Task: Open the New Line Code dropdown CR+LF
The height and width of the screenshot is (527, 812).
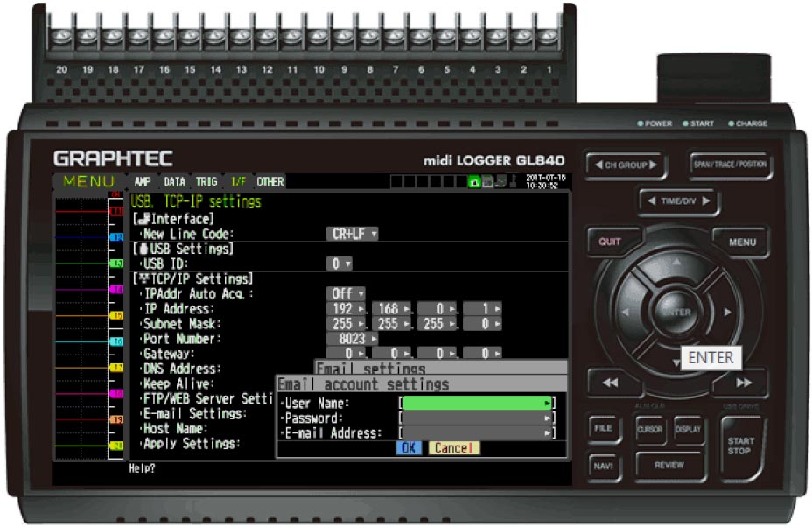Action: point(352,234)
